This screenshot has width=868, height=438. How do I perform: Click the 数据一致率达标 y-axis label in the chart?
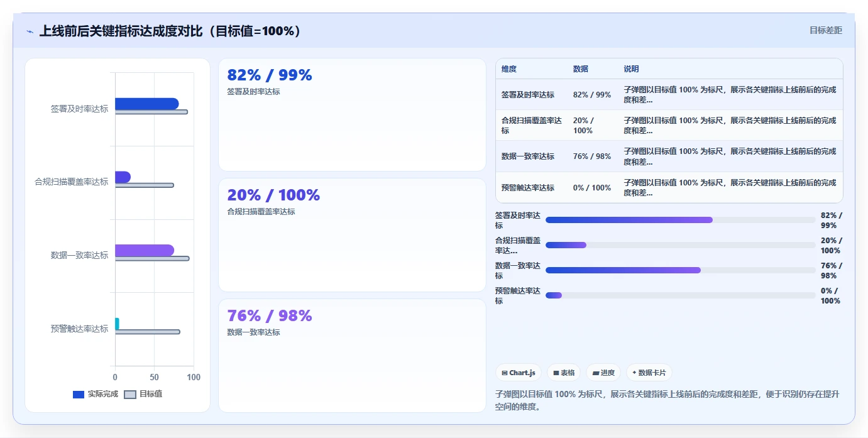(x=79, y=255)
